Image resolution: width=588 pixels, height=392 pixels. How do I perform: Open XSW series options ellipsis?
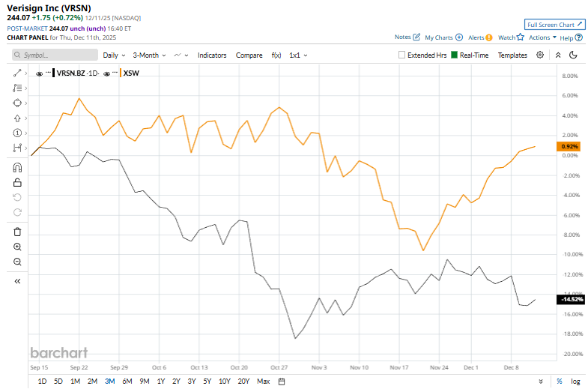pos(115,73)
